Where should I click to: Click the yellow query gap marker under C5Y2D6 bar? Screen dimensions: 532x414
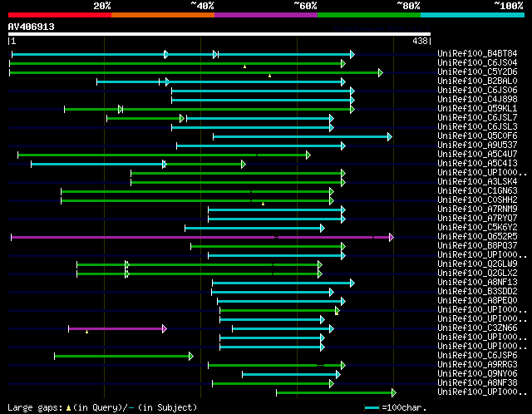coord(269,76)
